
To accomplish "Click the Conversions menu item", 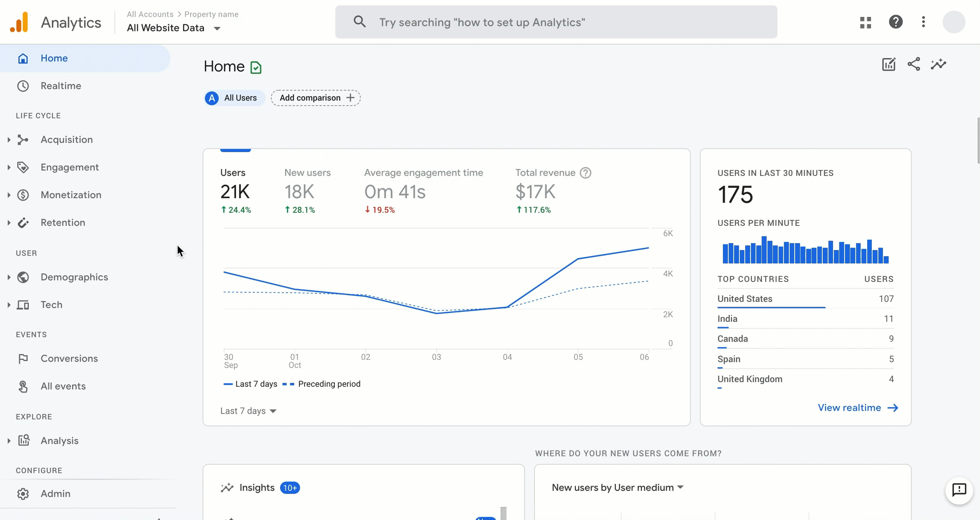I will click(69, 359).
